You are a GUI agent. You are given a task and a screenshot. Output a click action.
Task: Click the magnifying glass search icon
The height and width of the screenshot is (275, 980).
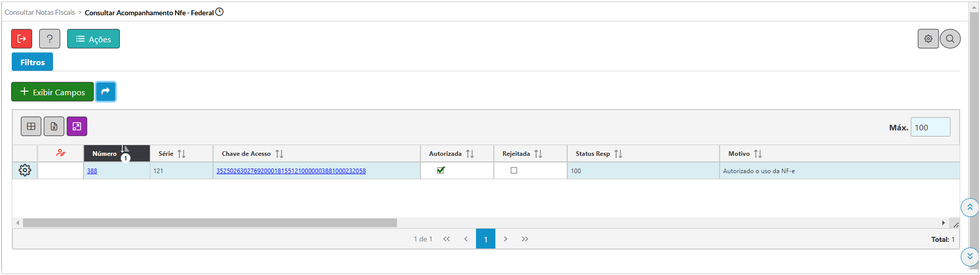pyautogui.click(x=950, y=39)
